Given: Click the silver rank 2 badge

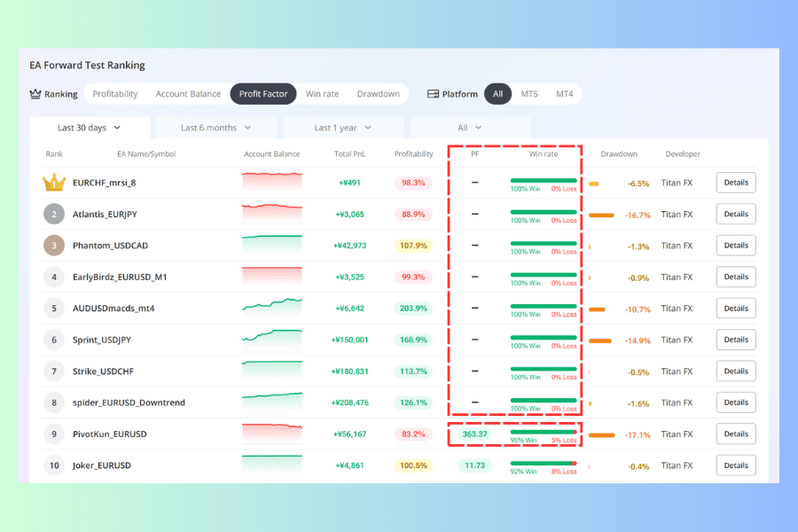Looking at the screenshot, I should click(x=54, y=215).
